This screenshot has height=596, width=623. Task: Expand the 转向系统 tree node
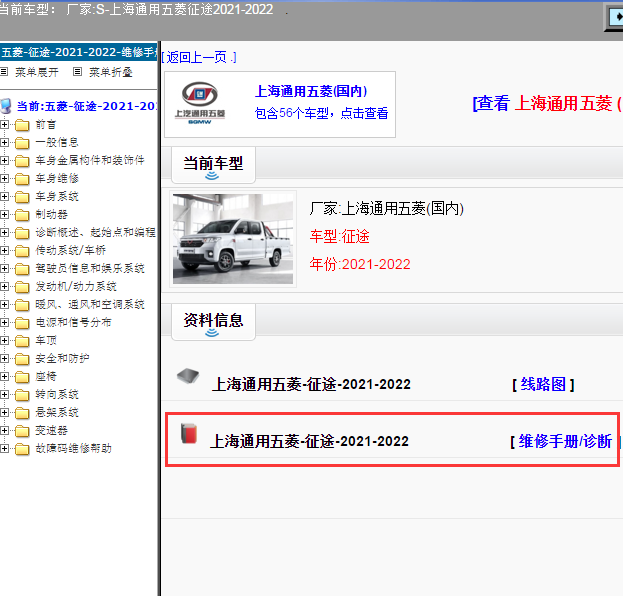[4, 395]
